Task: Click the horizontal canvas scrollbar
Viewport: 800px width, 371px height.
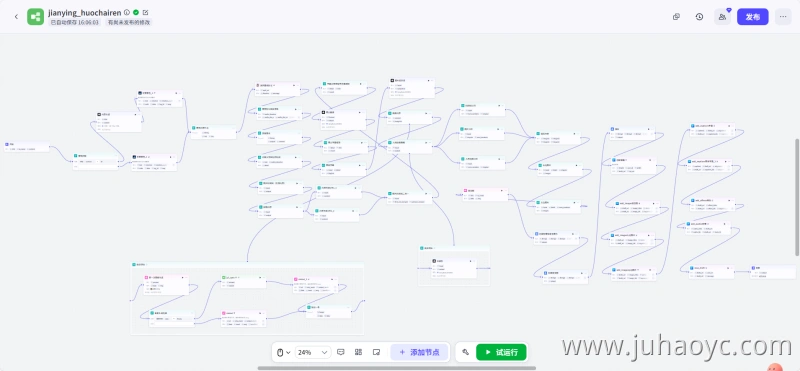Action: point(396,368)
